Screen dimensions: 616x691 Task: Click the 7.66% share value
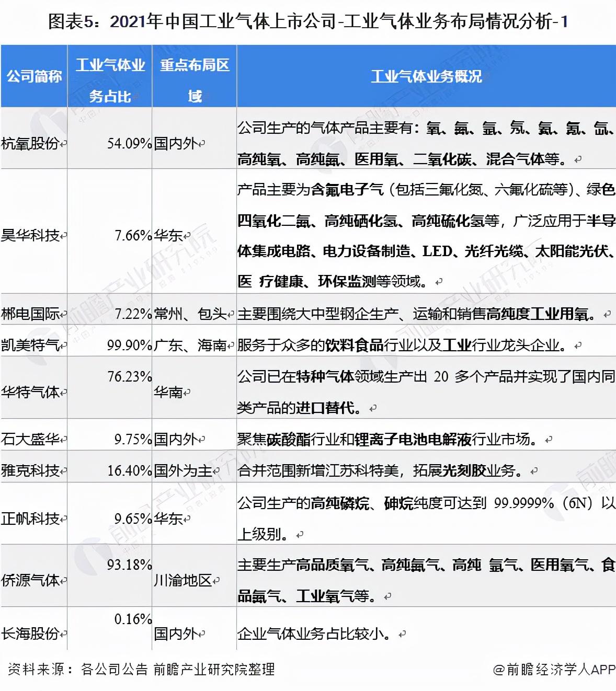click(x=133, y=235)
